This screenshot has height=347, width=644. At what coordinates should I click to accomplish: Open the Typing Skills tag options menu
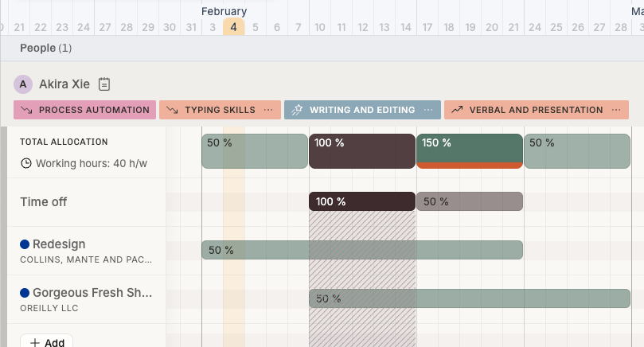268,110
